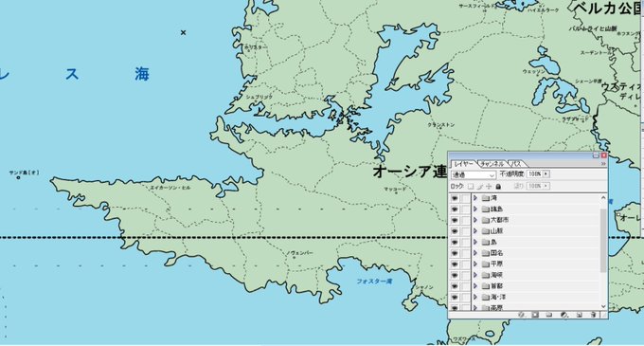Click the 海・洋 folder icon
The width and height of the screenshot is (644, 346).
[x=486, y=297]
